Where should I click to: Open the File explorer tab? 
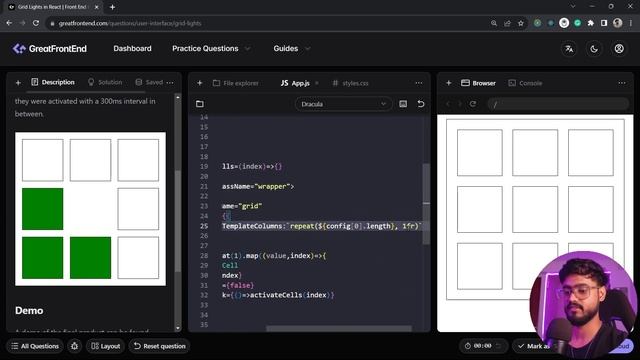(236, 83)
